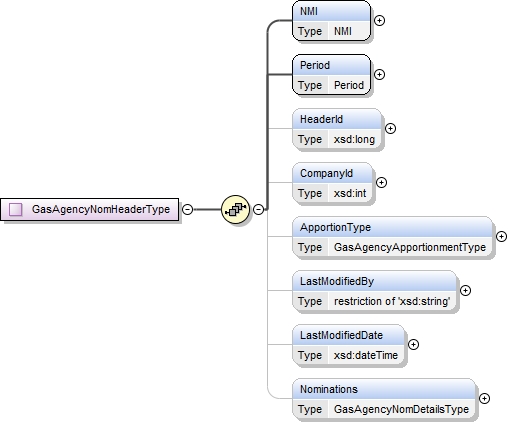
Task: Click the purple square icon in GasAgencyNomHeaderType
Action: (16, 209)
